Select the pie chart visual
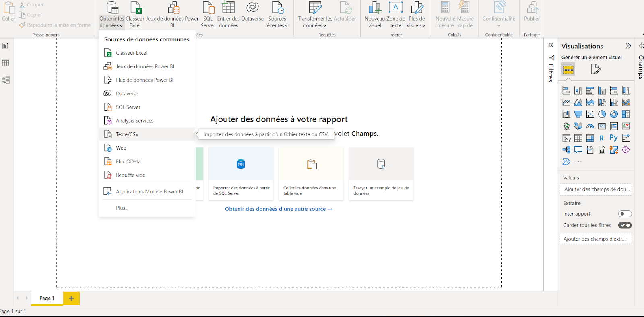The width and height of the screenshot is (644, 317). 602,114
